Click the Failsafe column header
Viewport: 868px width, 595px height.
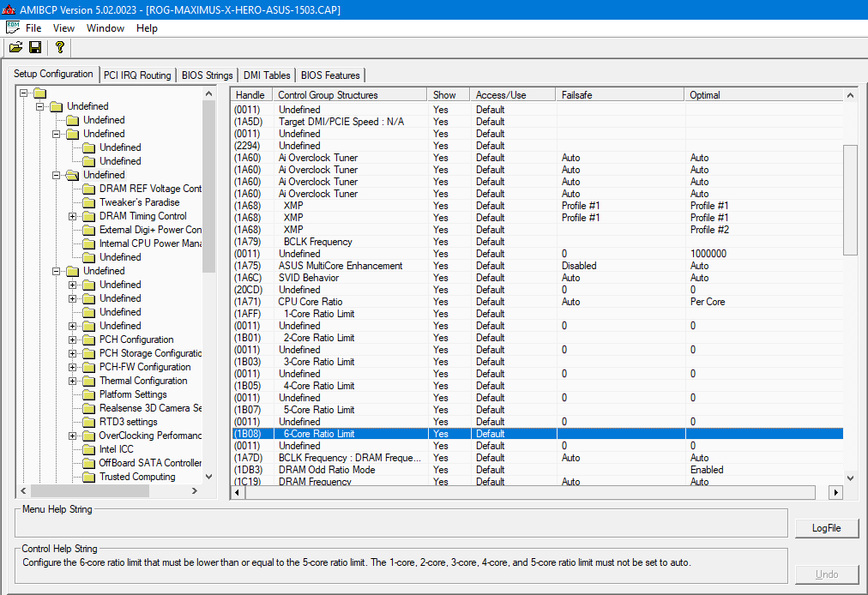pyautogui.click(x=619, y=95)
